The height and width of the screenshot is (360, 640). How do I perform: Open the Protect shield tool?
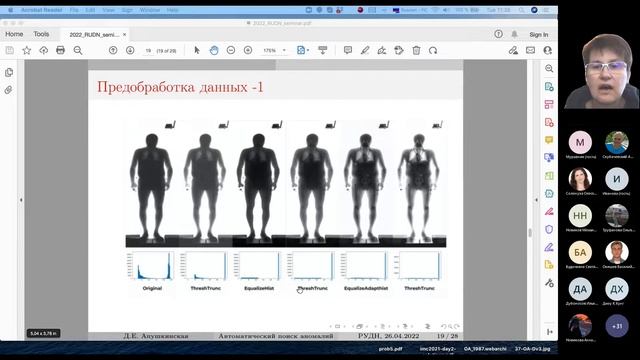click(549, 229)
